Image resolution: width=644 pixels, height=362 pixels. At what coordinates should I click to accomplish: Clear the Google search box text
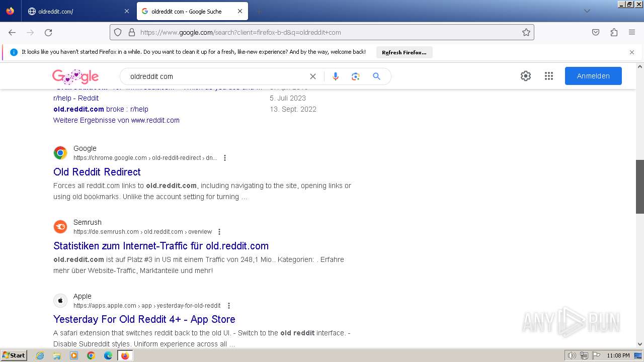point(313,76)
